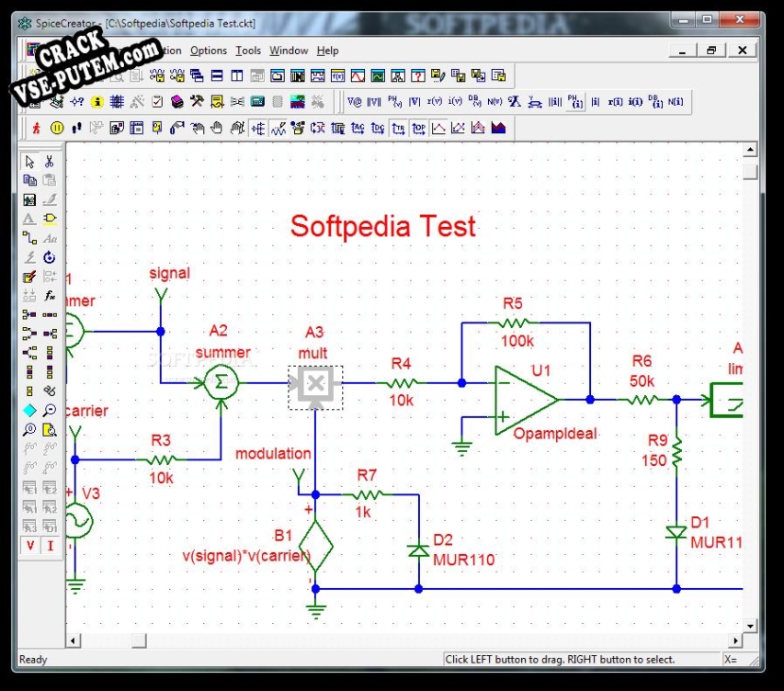Click the zoom reset magnifier icon
Screen dimensions: 784x691
(x=29, y=429)
